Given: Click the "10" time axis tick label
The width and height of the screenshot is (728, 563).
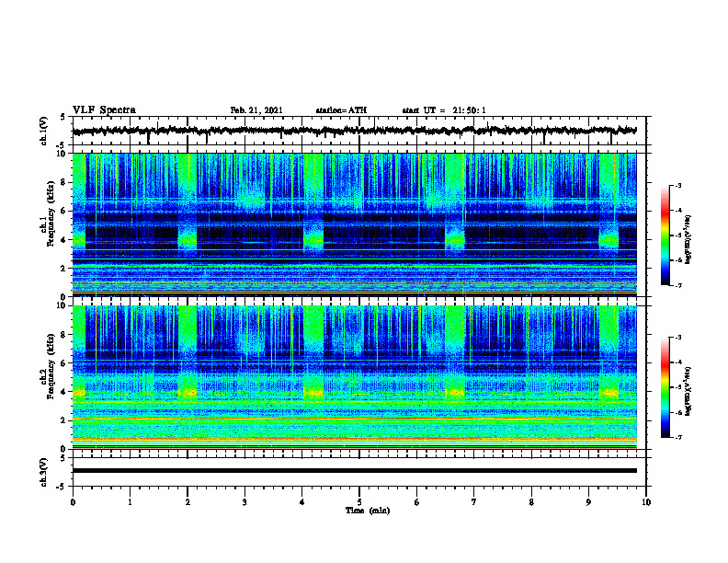Looking at the screenshot, I should tap(646, 502).
